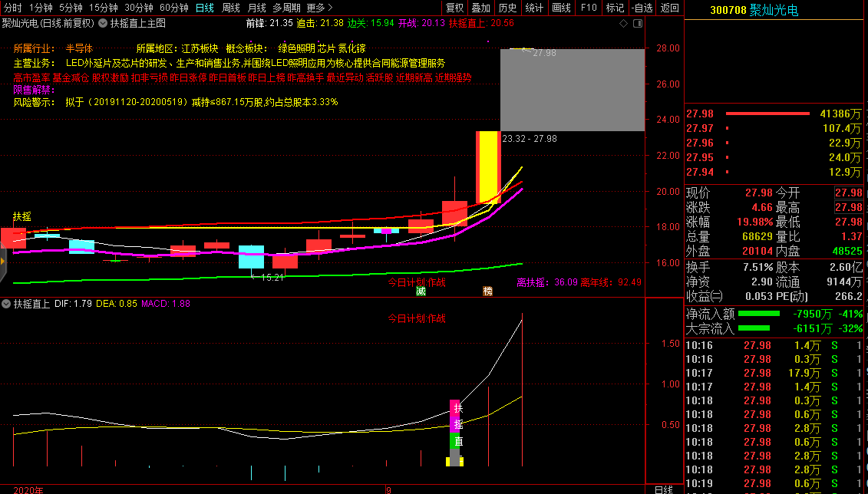Click the 内盘 48525 value
The width and height of the screenshot is (868, 494).
(847, 251)
